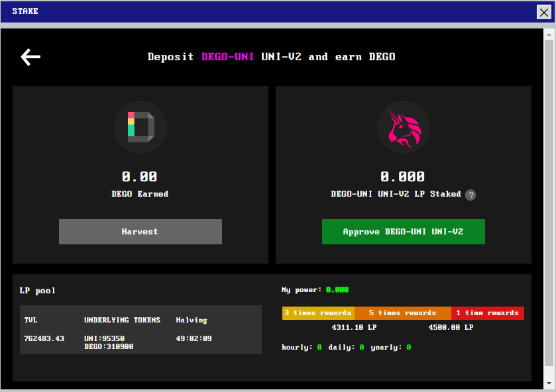
Task: Select the 1 time rewards red segment
Action: point(488,313)
